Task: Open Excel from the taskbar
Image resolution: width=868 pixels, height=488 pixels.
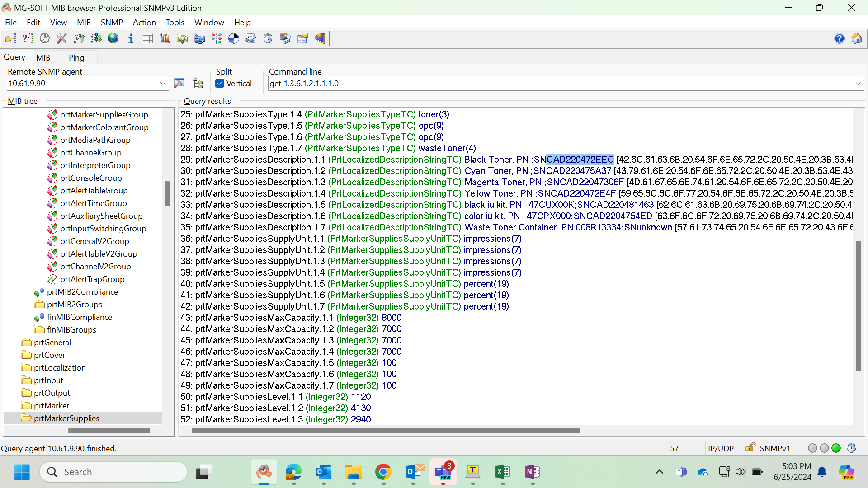Action: (x=502, y=472)
